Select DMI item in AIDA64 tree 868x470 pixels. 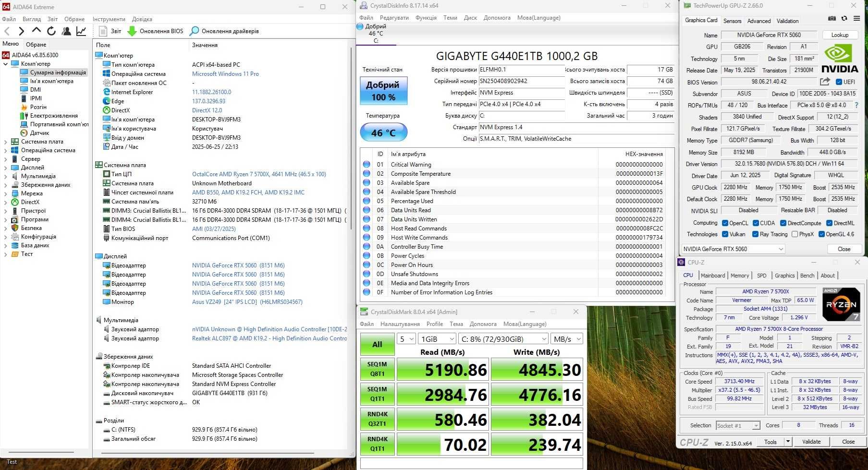click(x=30, y=90)
